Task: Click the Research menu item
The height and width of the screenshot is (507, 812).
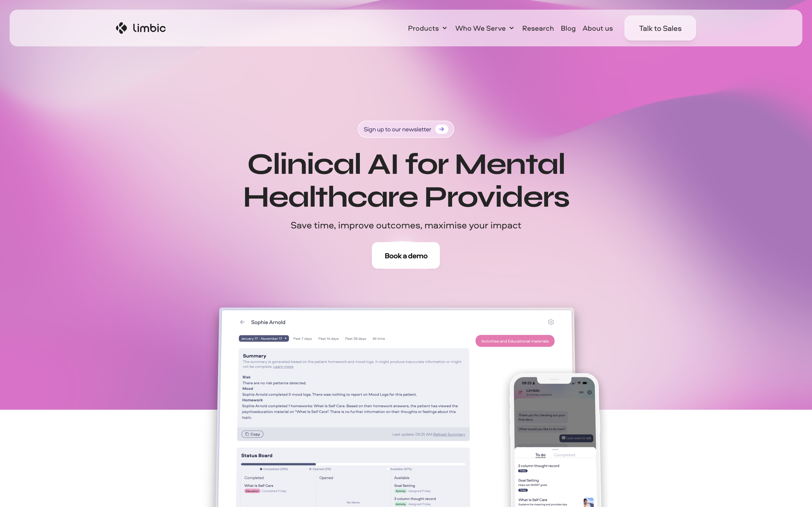Action: coord(538,28)
